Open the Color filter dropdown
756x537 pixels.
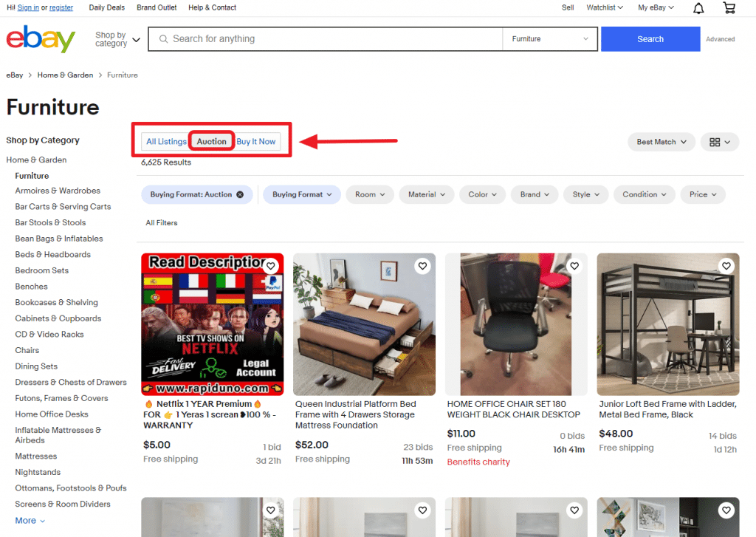point(483,195)
